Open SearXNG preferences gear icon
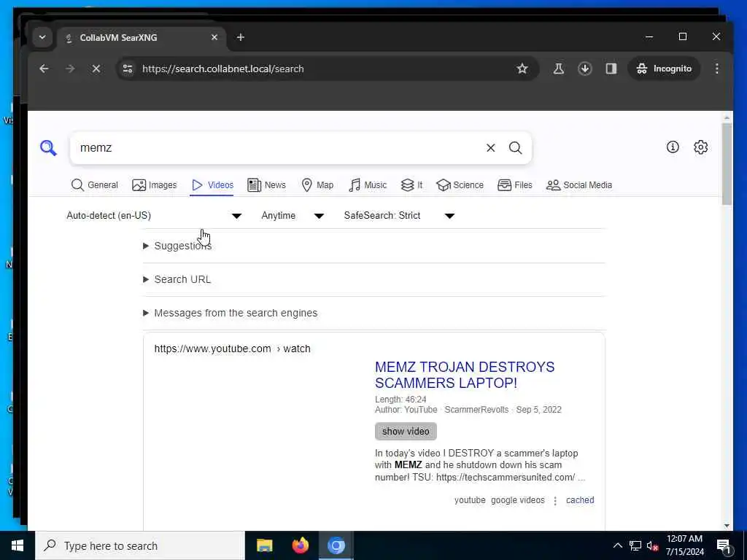747x560 pixels. click(700, 147)
